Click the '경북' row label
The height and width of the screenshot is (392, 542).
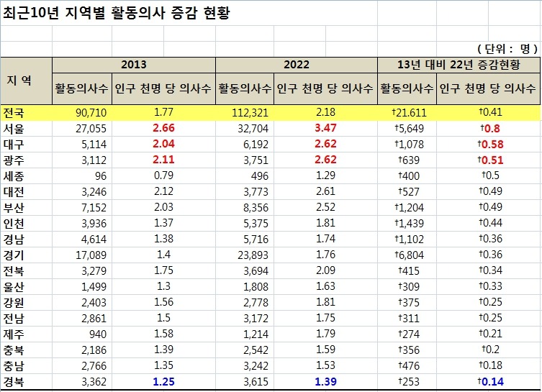(14, 382)
